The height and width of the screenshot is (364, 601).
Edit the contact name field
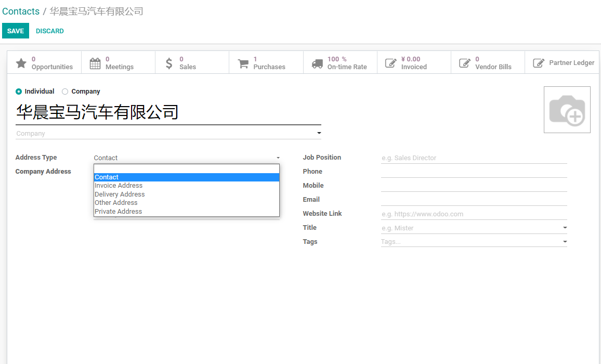[x=168, y=112]
